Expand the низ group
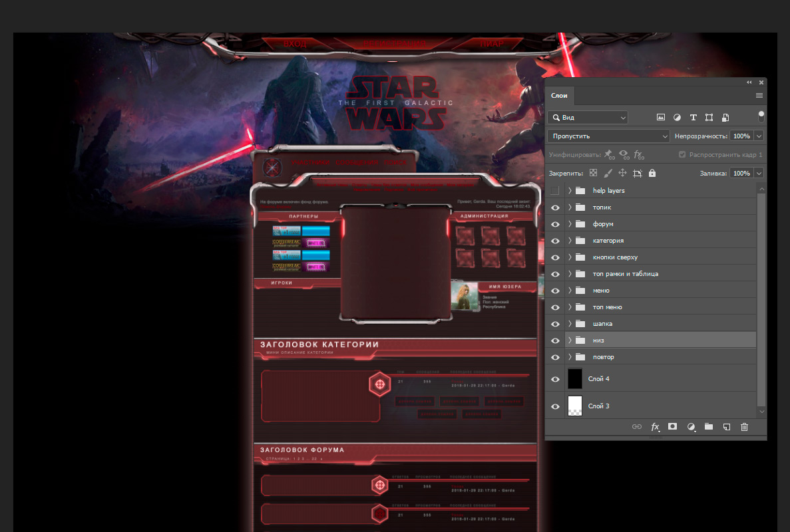The width and height of the screenshot is (790, 532). (570, 340)
